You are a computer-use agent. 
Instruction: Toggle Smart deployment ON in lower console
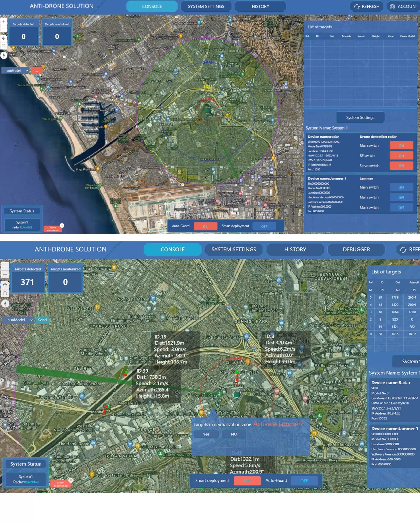click(x=247, y=481)
